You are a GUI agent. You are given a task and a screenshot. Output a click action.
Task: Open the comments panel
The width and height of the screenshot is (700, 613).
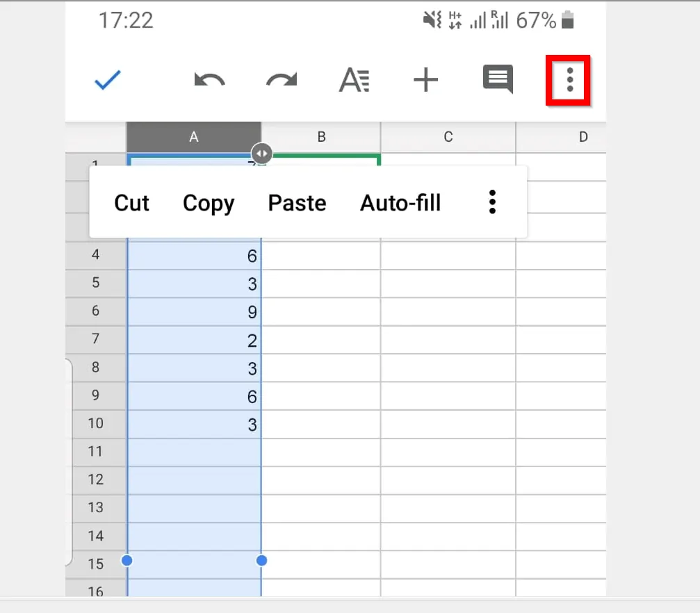tap(498, 80)
